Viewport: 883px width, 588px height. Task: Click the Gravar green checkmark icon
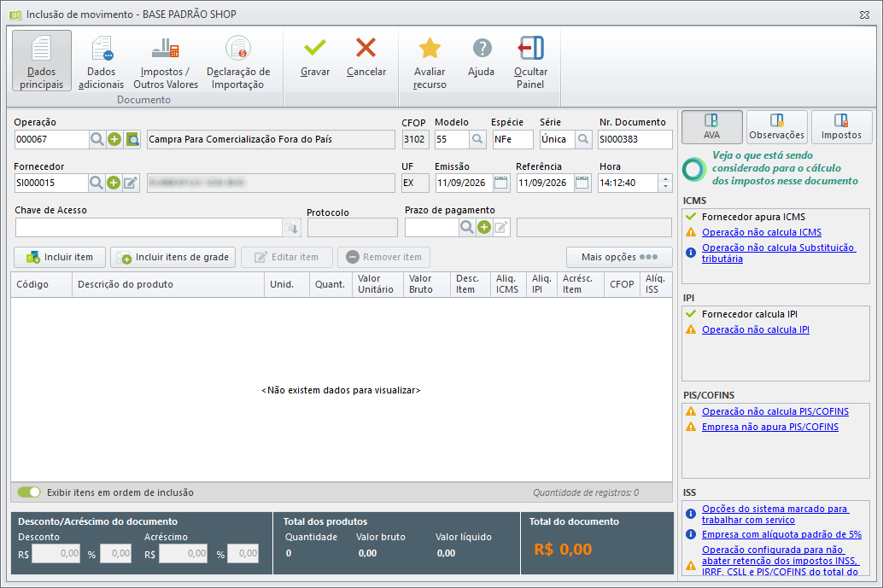tap(315, 49)
